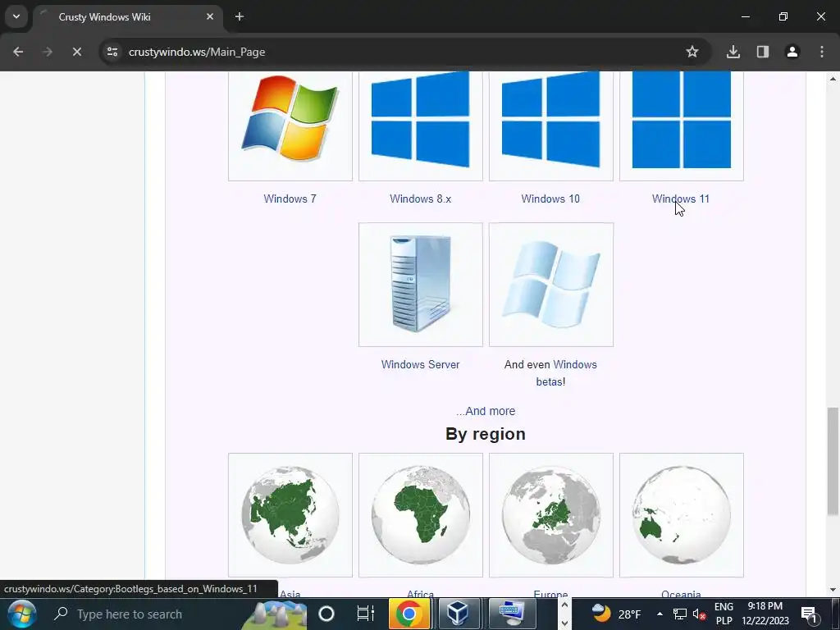
Task: Open site information icon in address bar
Action: (x=112, y=52)
